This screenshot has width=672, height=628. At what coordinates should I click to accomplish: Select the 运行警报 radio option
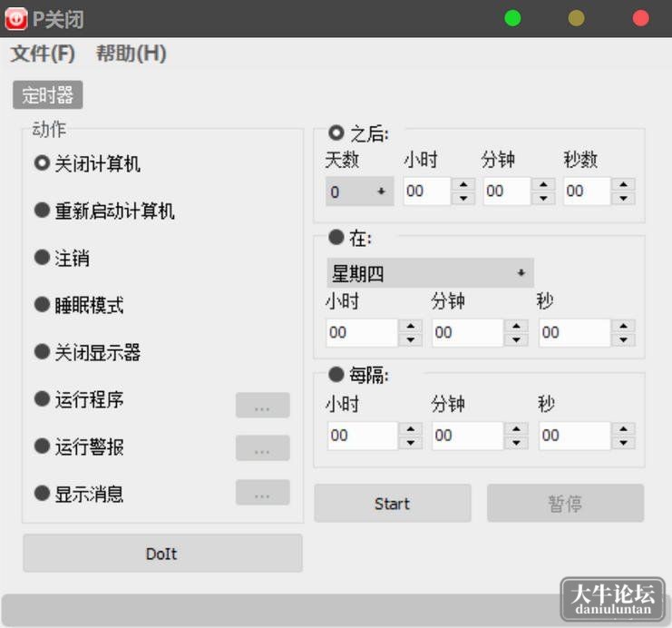click(x=79, y=446)
